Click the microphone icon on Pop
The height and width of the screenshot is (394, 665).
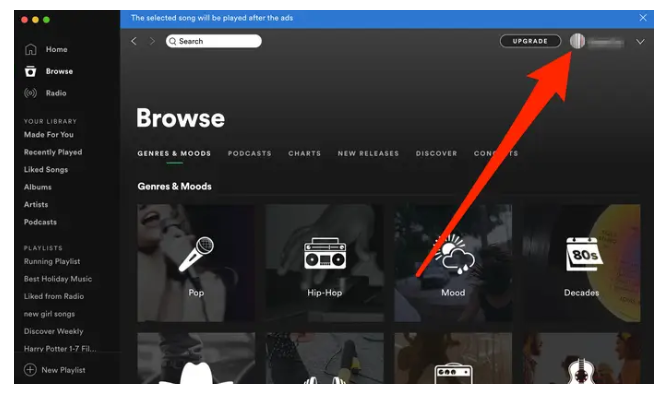tap(196, 254)
